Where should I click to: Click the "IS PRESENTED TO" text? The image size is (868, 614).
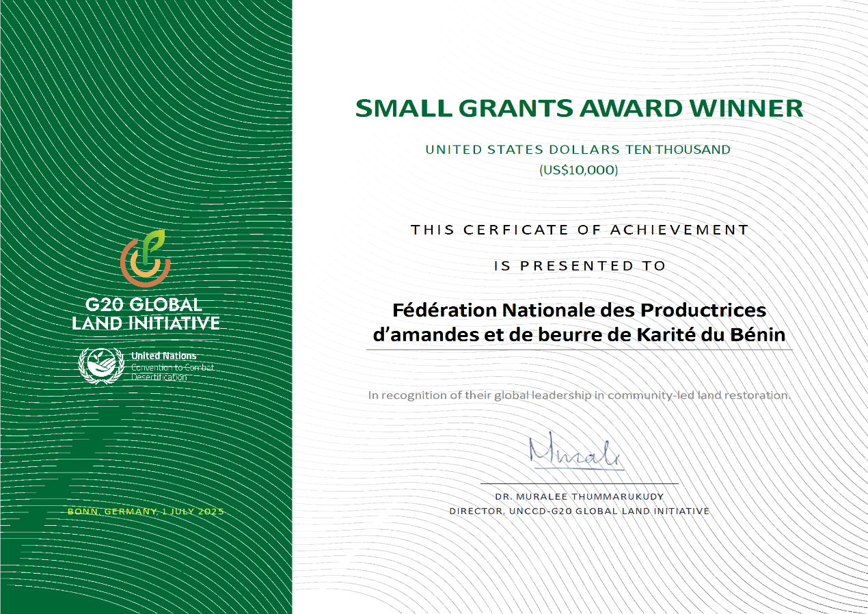pos(580,265)
